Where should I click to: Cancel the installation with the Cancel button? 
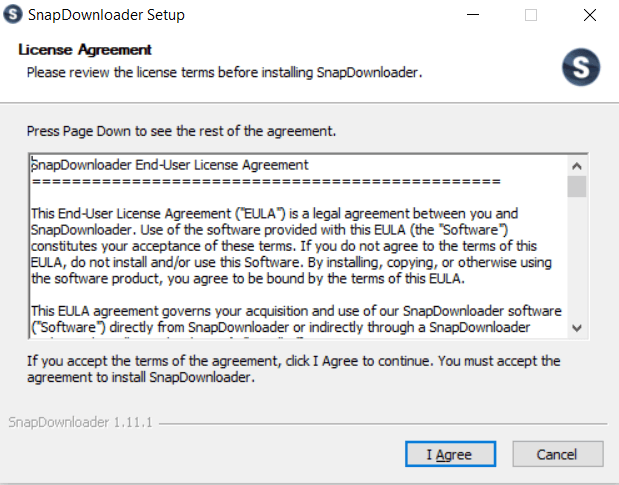click(x=556, y=454)
